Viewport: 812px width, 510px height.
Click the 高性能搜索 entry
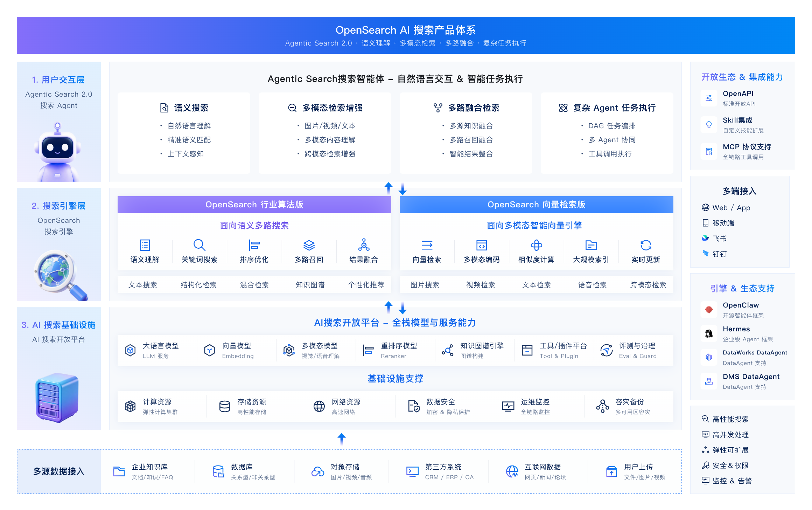725,419
